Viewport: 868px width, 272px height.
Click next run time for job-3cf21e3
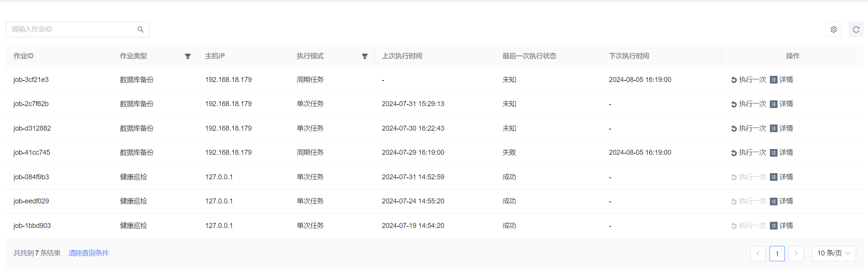point(640,80)
